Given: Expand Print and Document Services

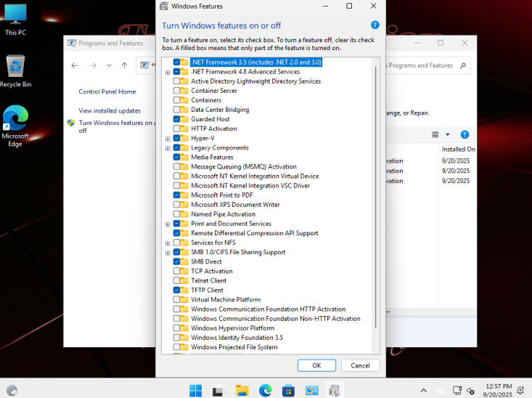Looking at the screenshot, I should (x=168, y=224).
